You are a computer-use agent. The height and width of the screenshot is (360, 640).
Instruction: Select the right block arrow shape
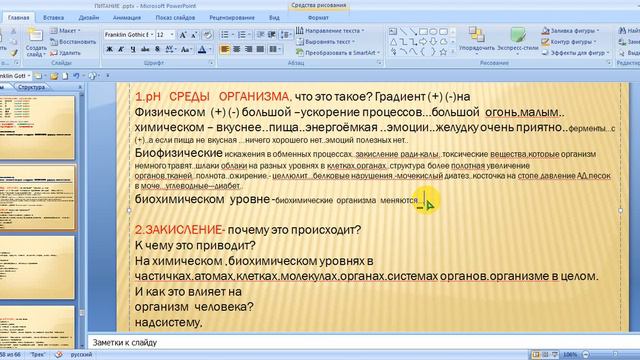[x=423, y=42]
